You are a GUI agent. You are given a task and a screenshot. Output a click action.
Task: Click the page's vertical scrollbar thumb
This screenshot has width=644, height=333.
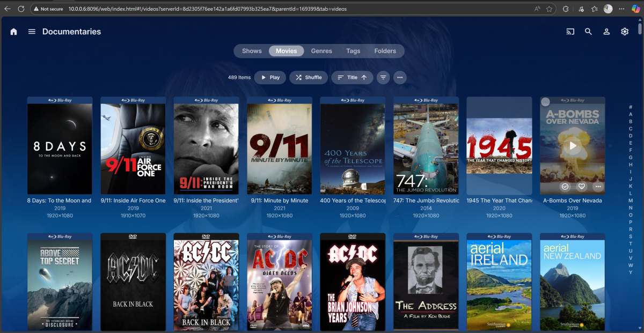click(x=640, y=29)
